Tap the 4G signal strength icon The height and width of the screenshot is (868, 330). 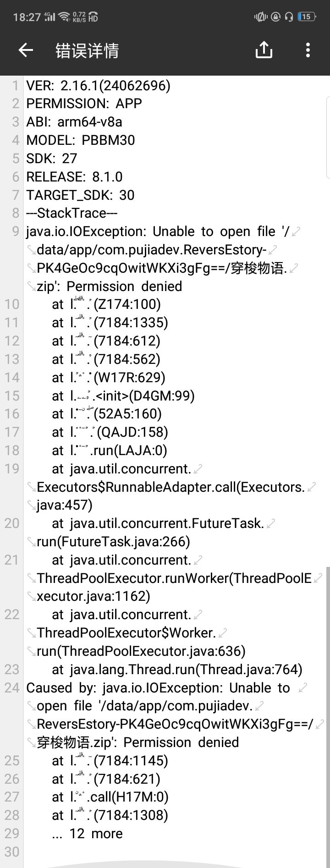tap(49, 17)
